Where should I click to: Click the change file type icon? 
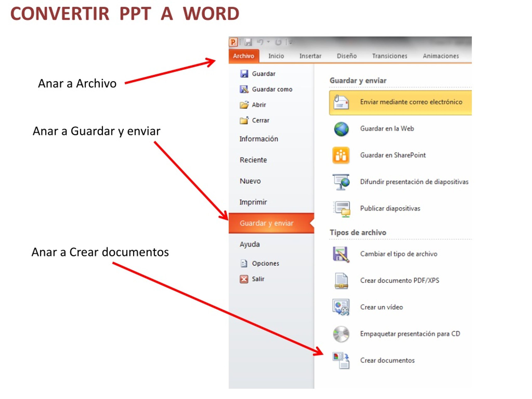341,254
